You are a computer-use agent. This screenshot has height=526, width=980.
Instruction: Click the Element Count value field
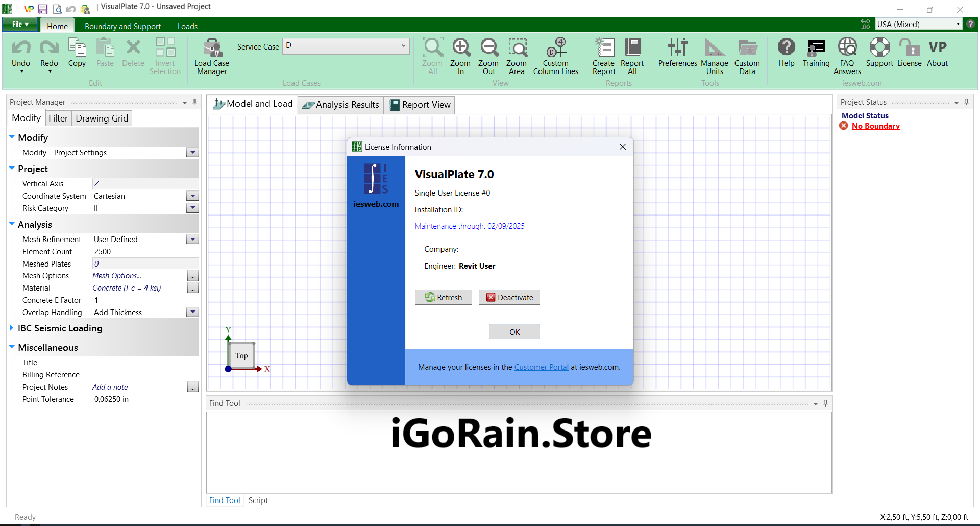[145, 252]
